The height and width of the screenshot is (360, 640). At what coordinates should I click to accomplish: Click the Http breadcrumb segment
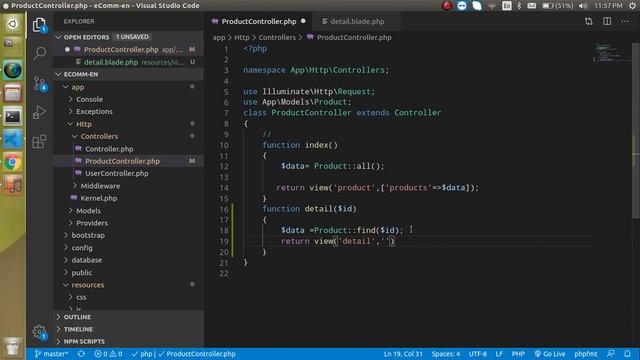pyautogui.click(x=242, y=37)
